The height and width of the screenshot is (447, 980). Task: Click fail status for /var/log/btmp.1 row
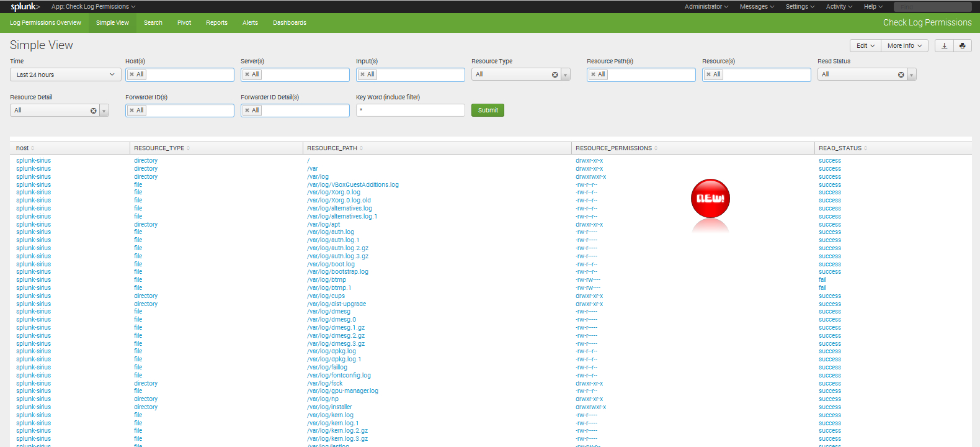[822, 288]
